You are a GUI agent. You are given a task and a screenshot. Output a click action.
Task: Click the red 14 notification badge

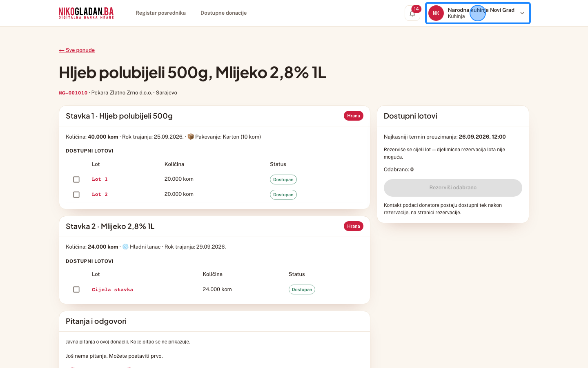tap(416, 9)
